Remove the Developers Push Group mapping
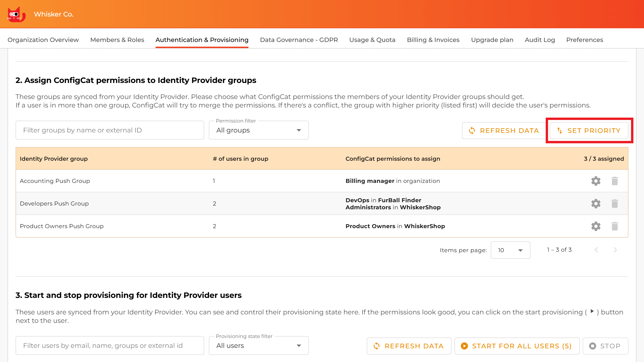644x362 pixels. click(615, 203)
